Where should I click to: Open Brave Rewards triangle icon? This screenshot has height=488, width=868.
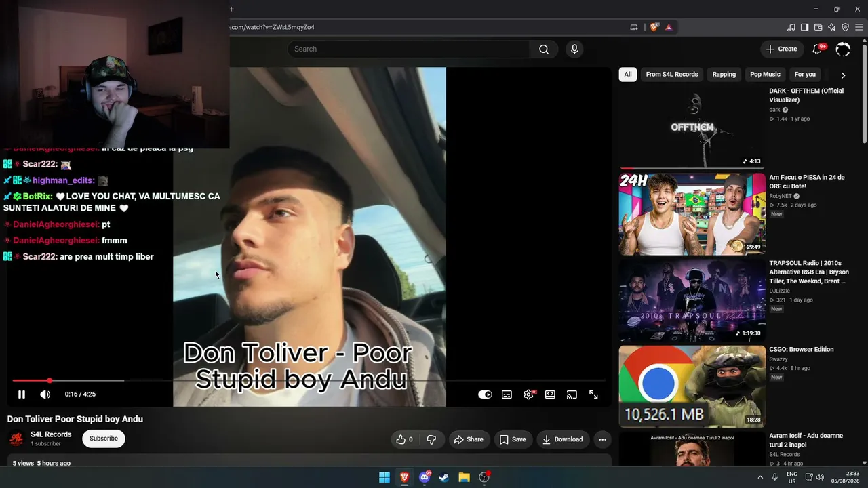tap(669, 27)
